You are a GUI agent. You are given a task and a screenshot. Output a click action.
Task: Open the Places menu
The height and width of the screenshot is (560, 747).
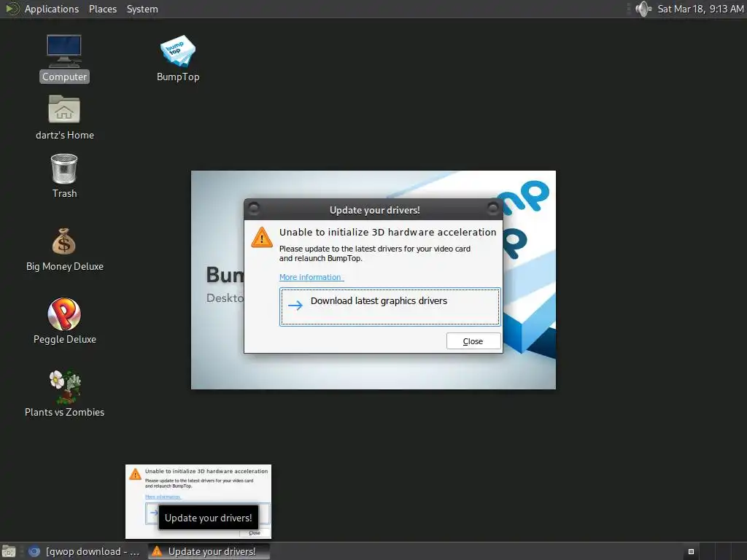click(103, 9)
